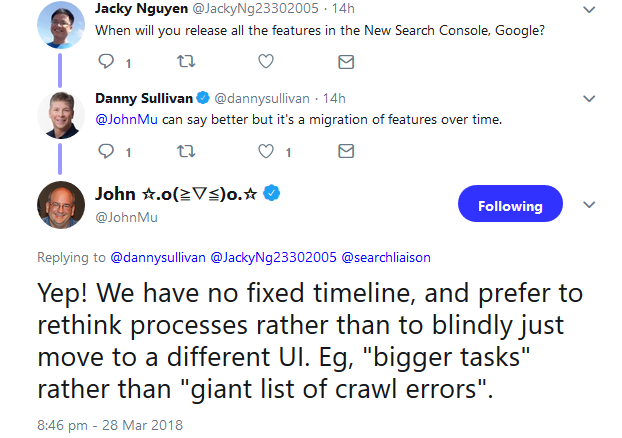Retweet Jacky Nguyen's tweet

[x=185, y=62]
